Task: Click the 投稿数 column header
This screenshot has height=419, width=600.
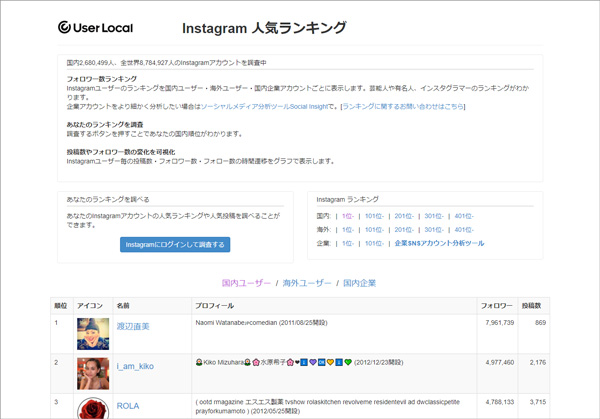Action: (x=532, y=306)
